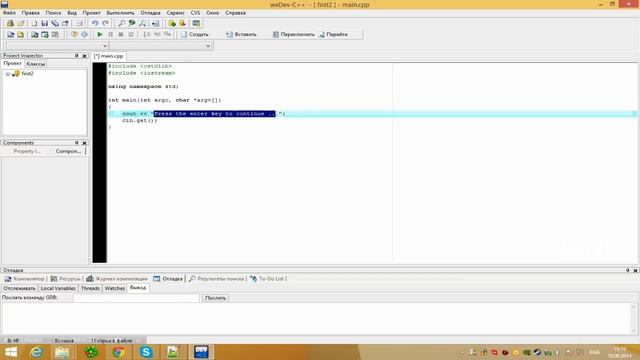Switch to the Компилятор bottom tab
This screenshot has width=640, height=360.
click(x=25, y=279)
